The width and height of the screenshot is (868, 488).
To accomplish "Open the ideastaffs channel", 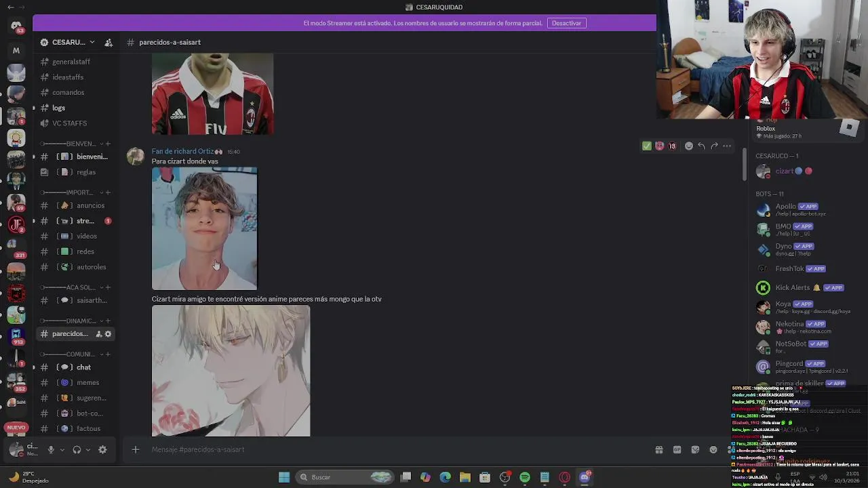I will [76, 77].
